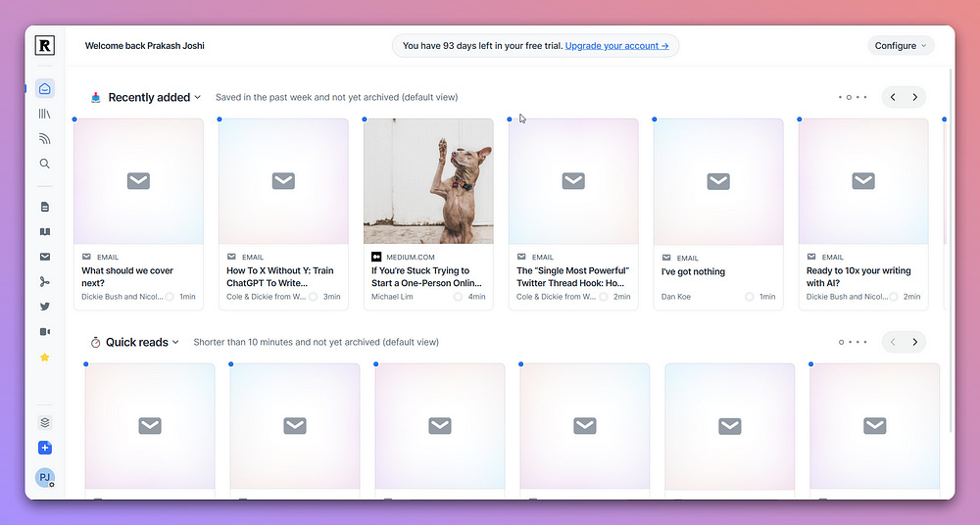Click the 4min read time label
The height and width of the screenshot is (525, 980).
click(x=477, y=297)
